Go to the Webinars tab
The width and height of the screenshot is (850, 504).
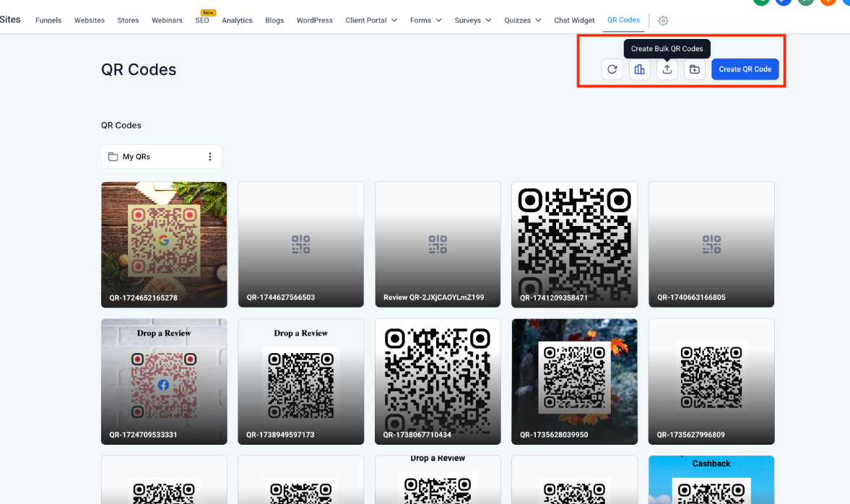[x=167, y=21]
